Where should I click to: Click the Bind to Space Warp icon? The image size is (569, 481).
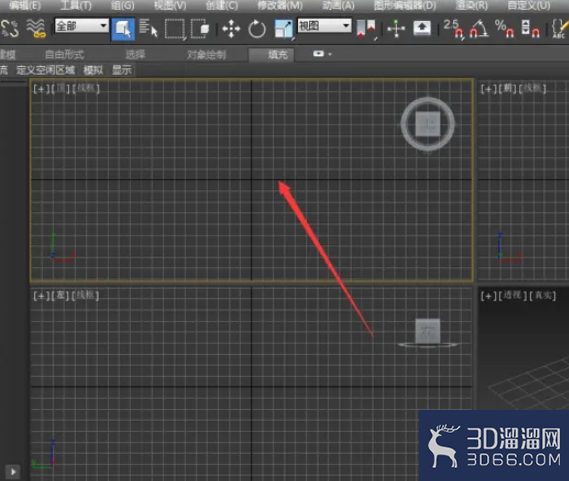(36, 29)
